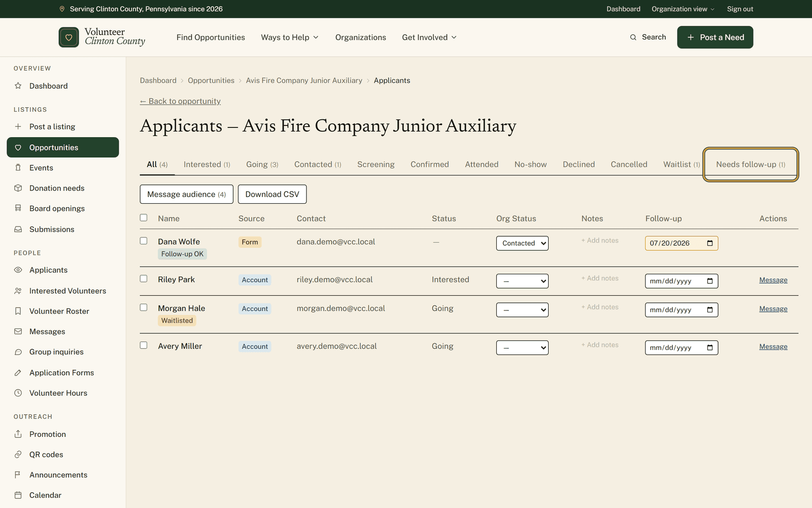
Task: Switch to the Going tab
Action: pos(262,165)
